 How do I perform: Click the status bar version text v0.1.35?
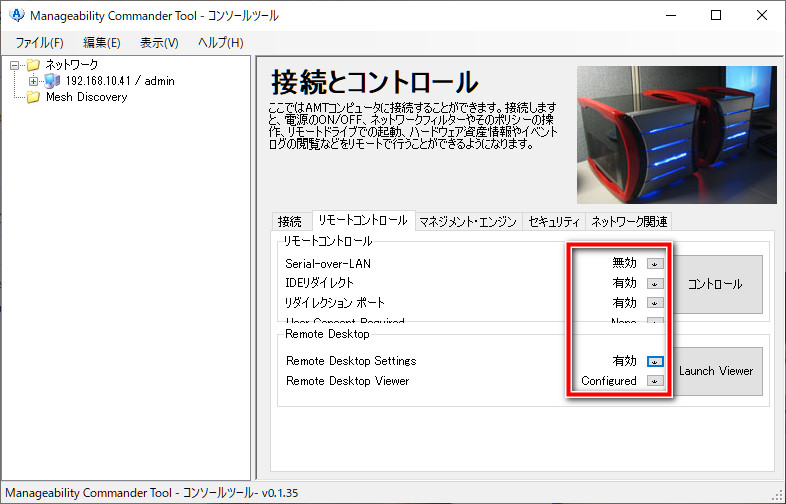[x=278, y=493]
